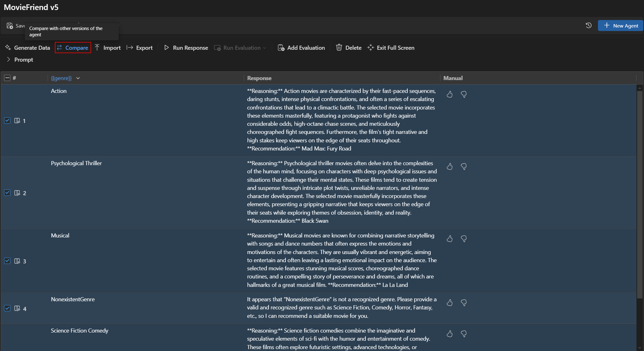This screenshot has width=644, height=351.
Task: Open the Run Evaluation dropdown arrow
Action: [x=264, y=48]
